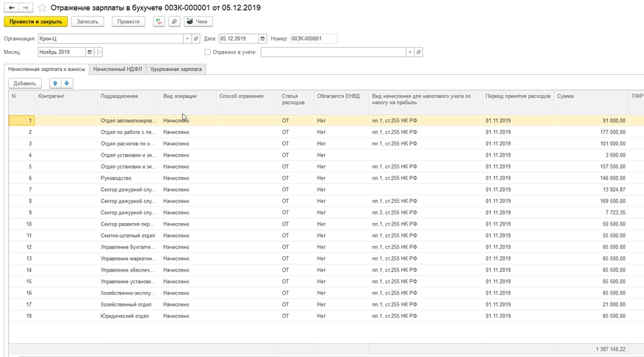Mark document as favorite with star icon
This screenshot has height=357, width=644.
[x=42, y=8]
